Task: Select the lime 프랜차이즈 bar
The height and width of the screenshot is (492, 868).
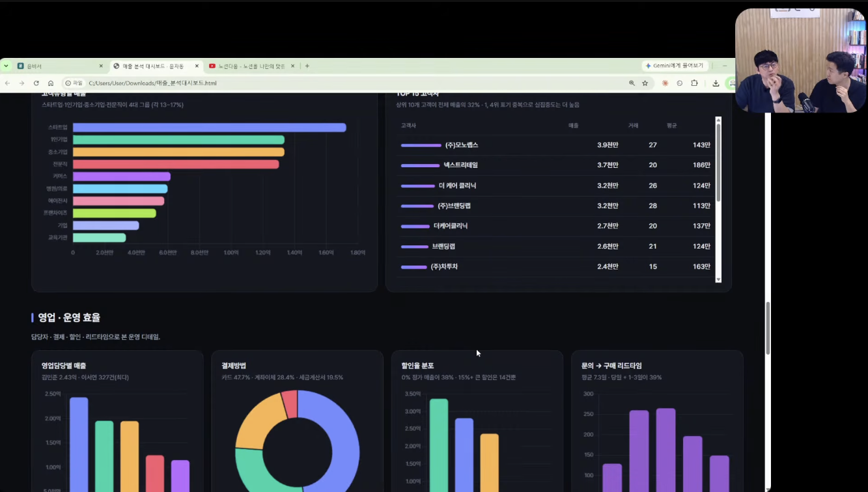Action: [x=115, y=213]
